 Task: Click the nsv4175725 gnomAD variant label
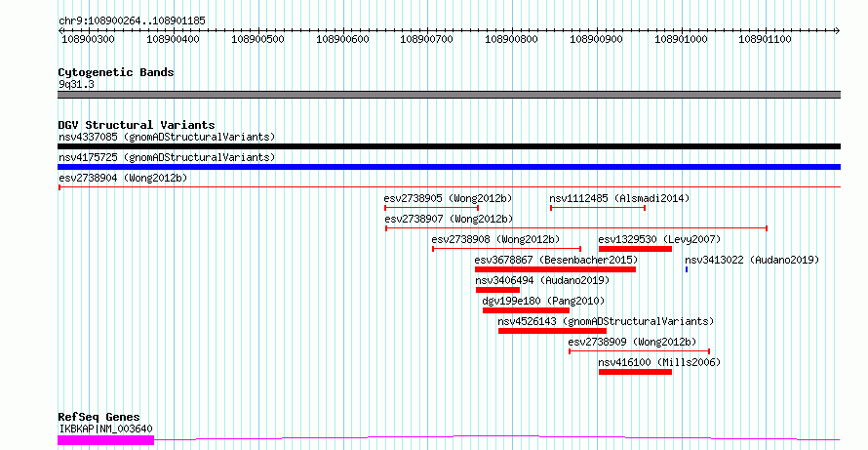[167, 157]
